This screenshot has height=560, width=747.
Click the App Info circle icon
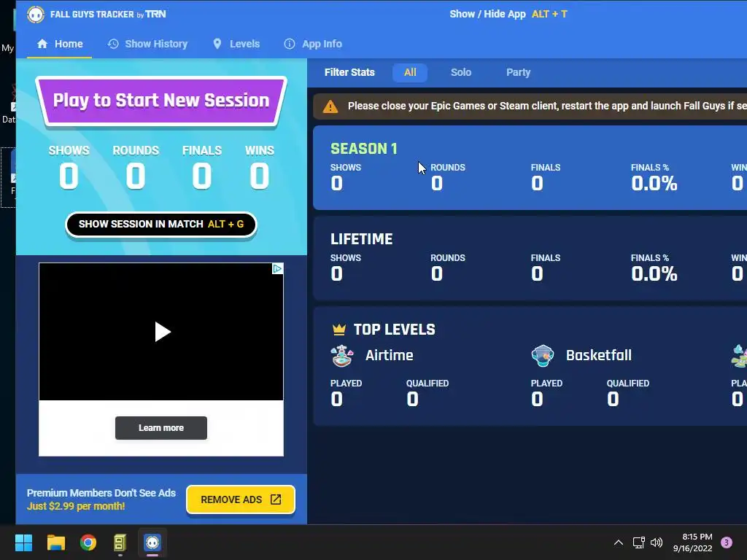289,44
